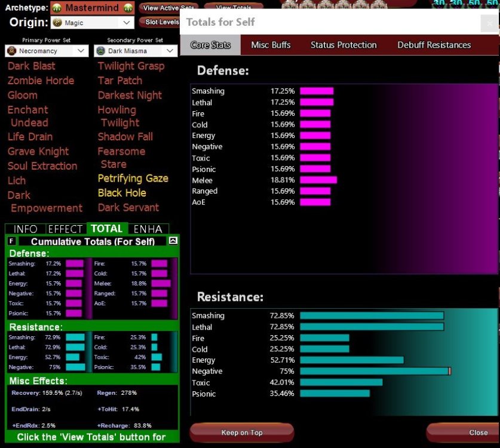Open the Status Protection tab
The image size is (500, 448).
(x=343, y=45)
